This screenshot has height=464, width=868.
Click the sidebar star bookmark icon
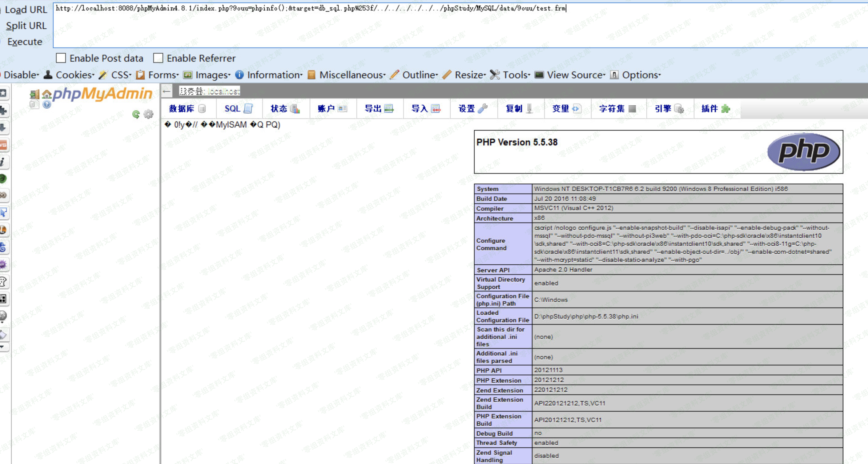[x=3, y=93]
